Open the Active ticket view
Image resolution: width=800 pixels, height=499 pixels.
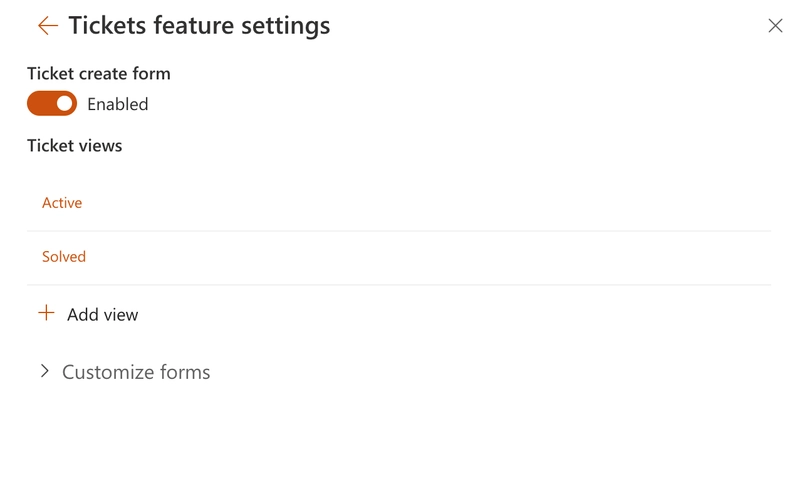pos(62,203)
